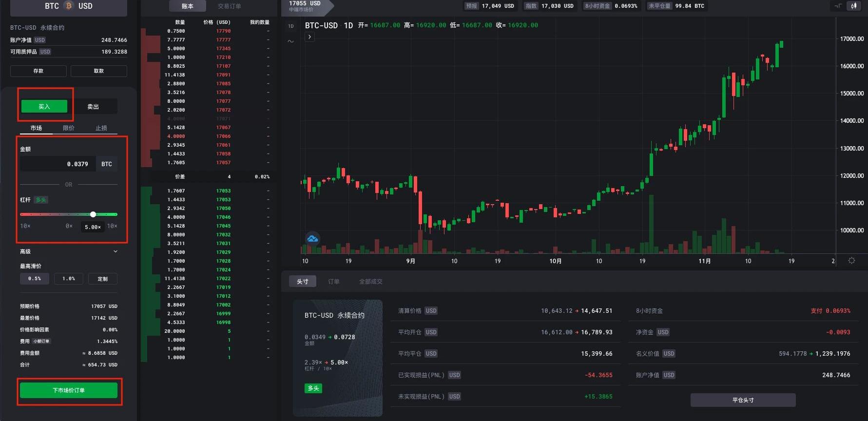Switch chart to candlestick view icon
868x421 pixels.
(854, 6)
